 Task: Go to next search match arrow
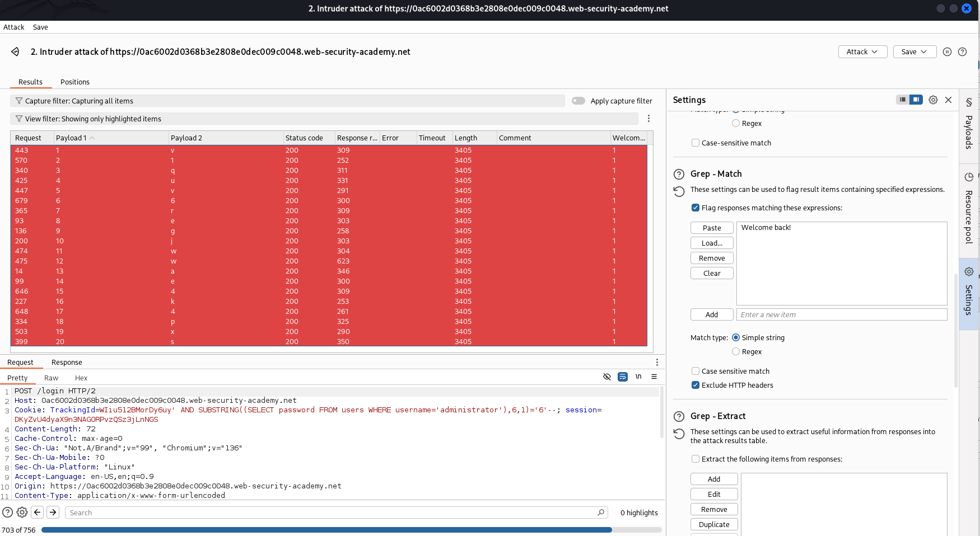pos(53,512)
